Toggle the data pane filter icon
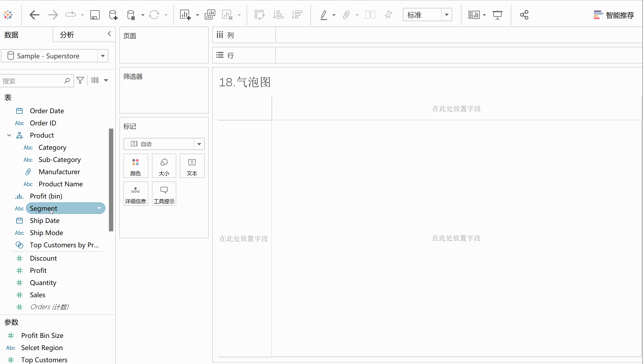643x364 pixels. [x=80, y=80]
